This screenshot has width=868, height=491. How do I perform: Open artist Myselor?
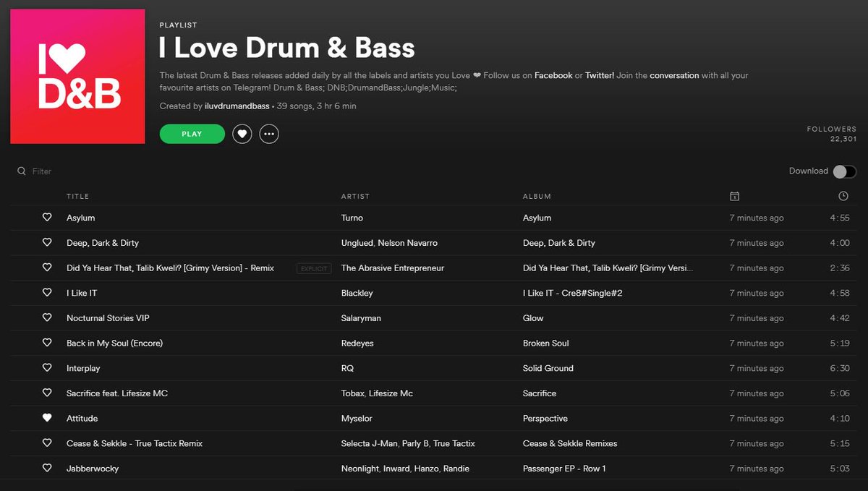click(357, 418)
